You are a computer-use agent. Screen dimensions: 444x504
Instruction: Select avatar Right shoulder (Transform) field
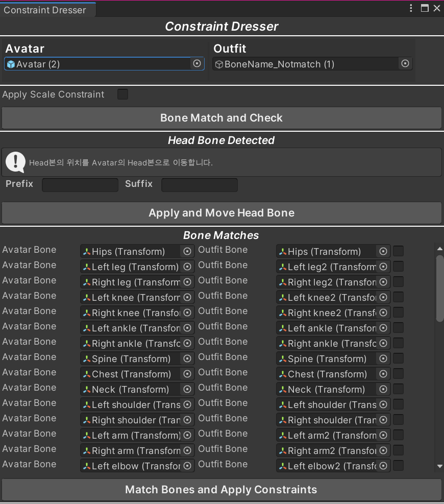click(137, 420)
